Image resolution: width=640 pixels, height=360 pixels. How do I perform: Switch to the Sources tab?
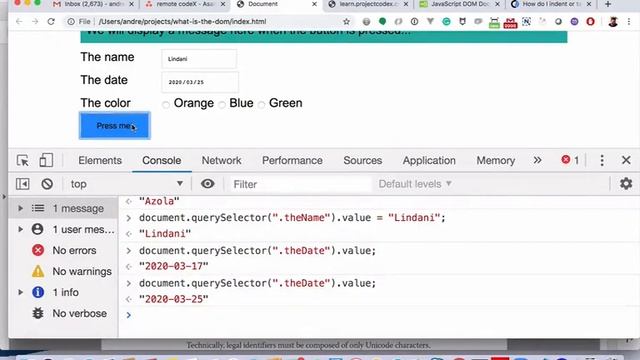pyautogui.click(x=363, y=160)
